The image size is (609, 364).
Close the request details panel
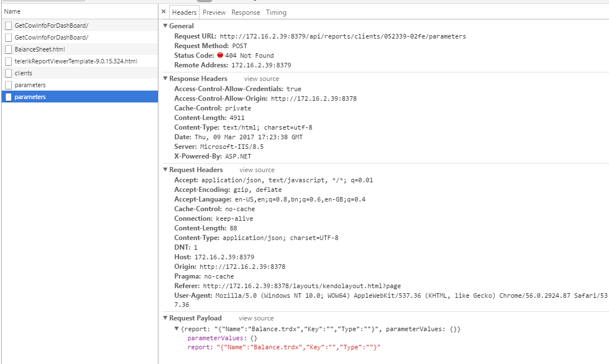tap(164, 12)
